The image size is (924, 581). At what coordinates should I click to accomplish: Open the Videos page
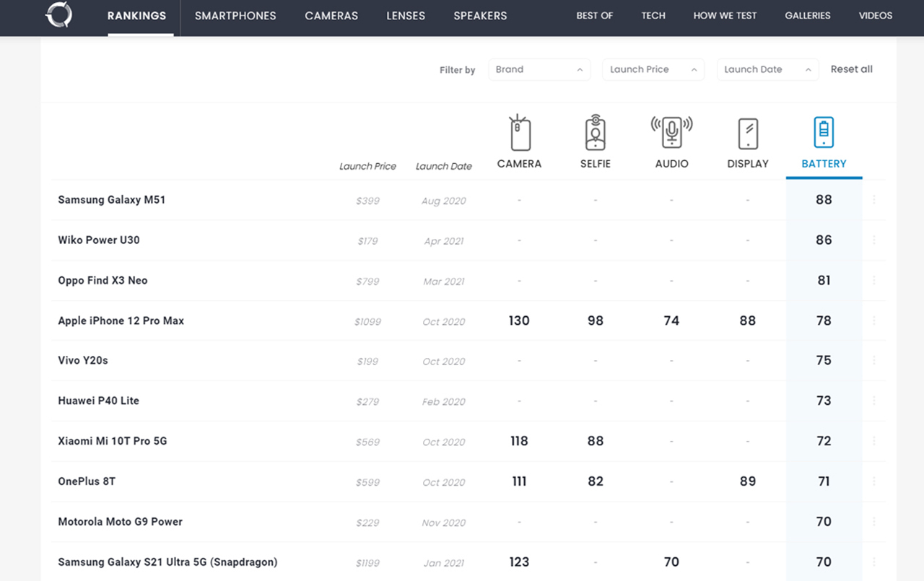point(876,15)
